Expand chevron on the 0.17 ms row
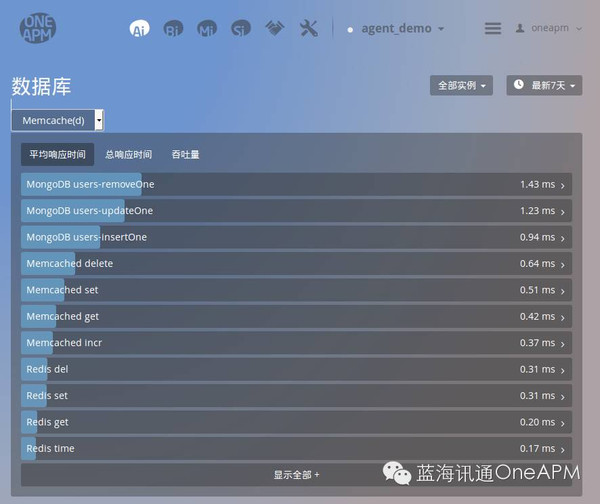The width and height of the screenshot is (600, 504). pos(563,450)
